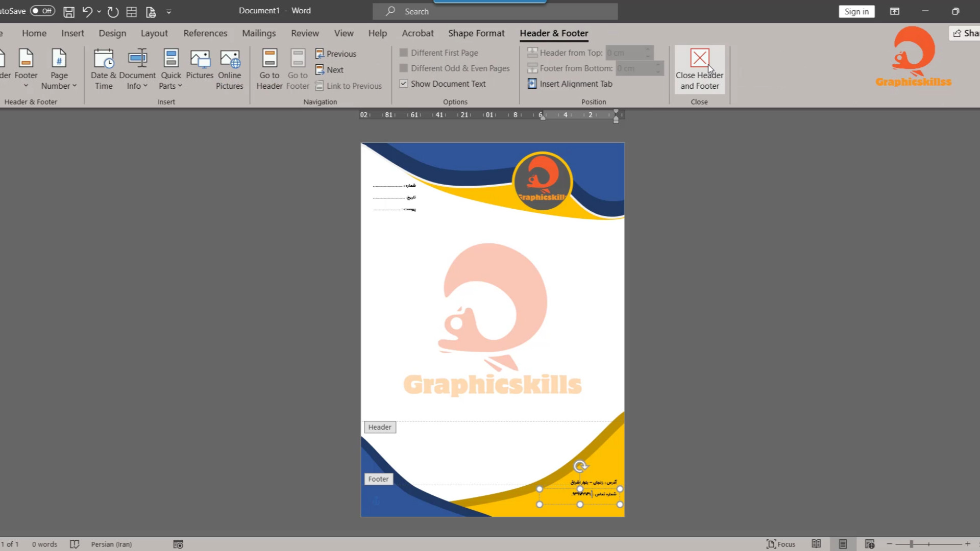Click the table grid quick access icon
The height and width of the screenshot is (551, 980).
(x=132, y=11)
